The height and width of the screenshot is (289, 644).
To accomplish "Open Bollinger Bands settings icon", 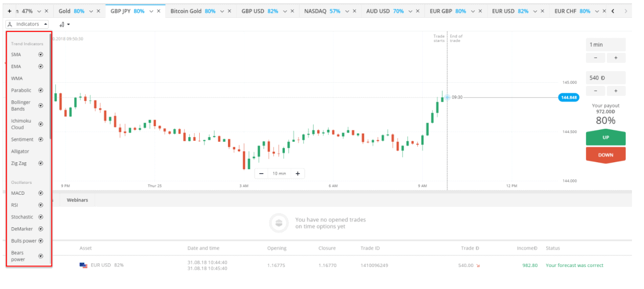I will [x=41, y=105].
